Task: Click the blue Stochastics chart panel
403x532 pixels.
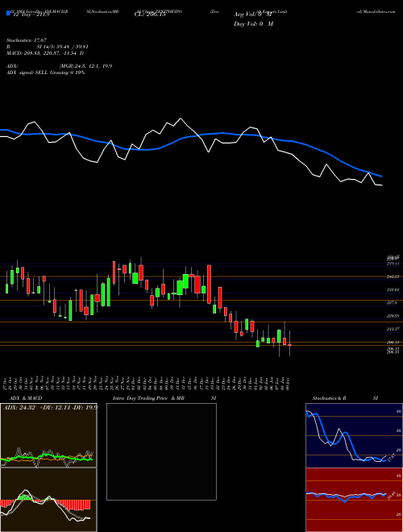Action: click(354, 435)
